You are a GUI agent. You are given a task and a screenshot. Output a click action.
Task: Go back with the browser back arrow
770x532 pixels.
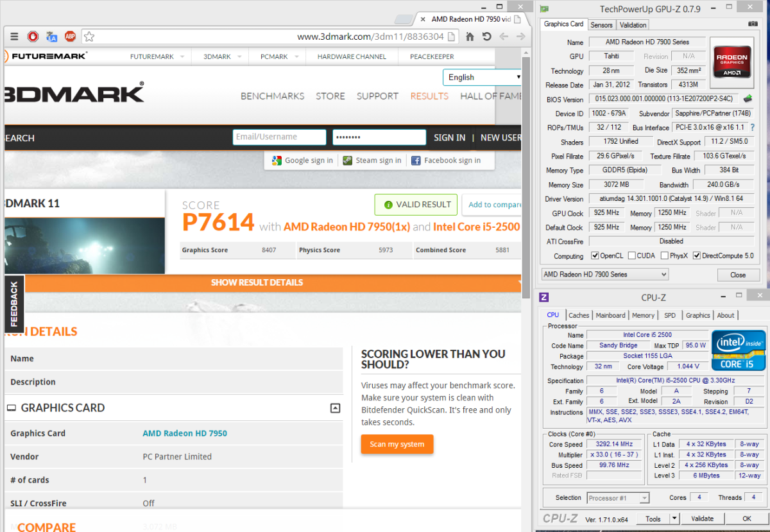504,37
